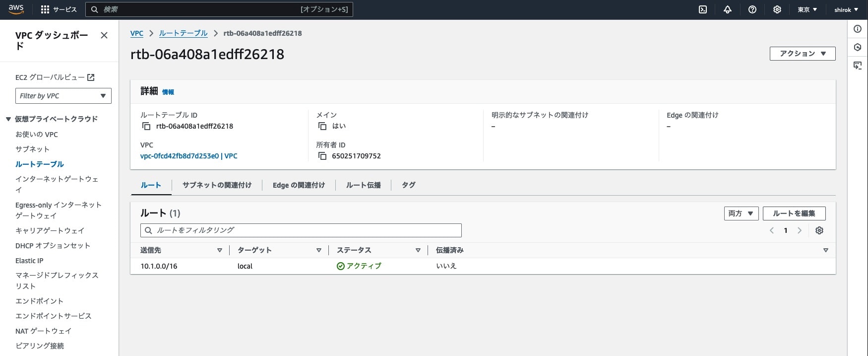Open the Filter by VPC dropdown
868x356 pixels.
[x=63, y=96]
